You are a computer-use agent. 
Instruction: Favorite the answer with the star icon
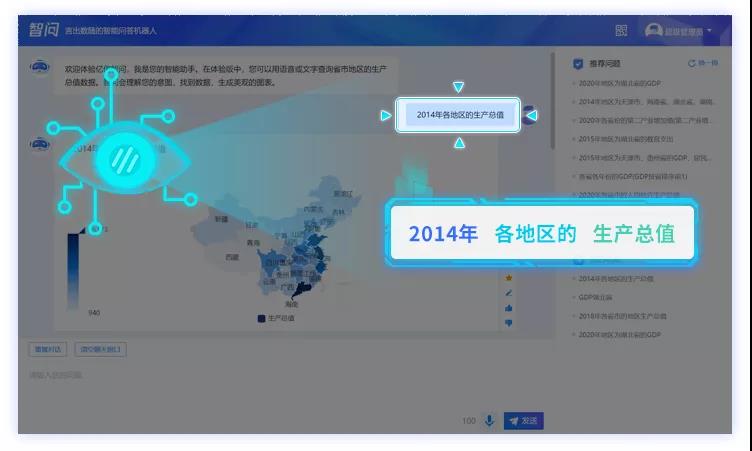tap(508, 278)
